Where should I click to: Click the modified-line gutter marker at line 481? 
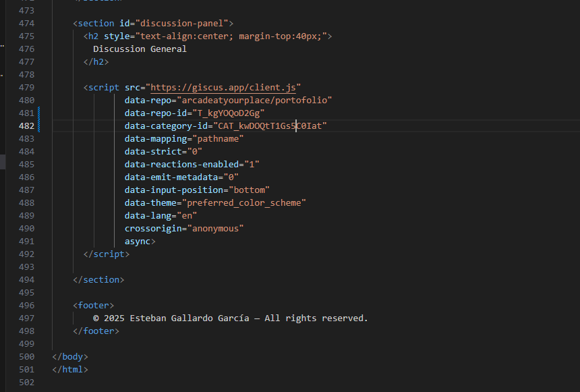[x=39, y=113]
